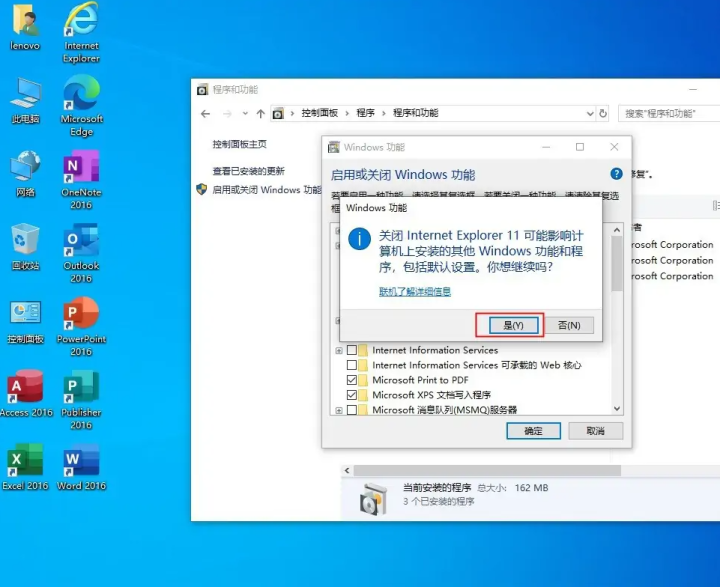
Task: Click the 搜索"程序和功能" search box
Action: [665, 114]
